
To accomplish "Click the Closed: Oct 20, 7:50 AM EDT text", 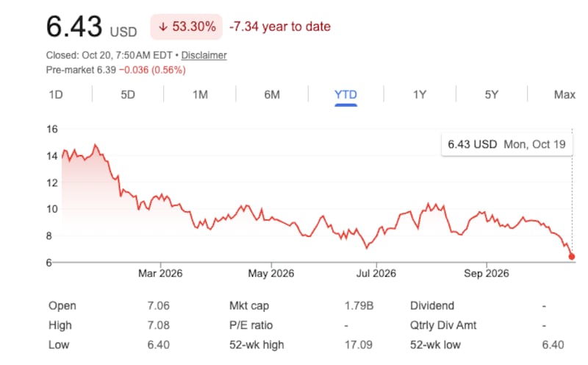I will [109, 55].
